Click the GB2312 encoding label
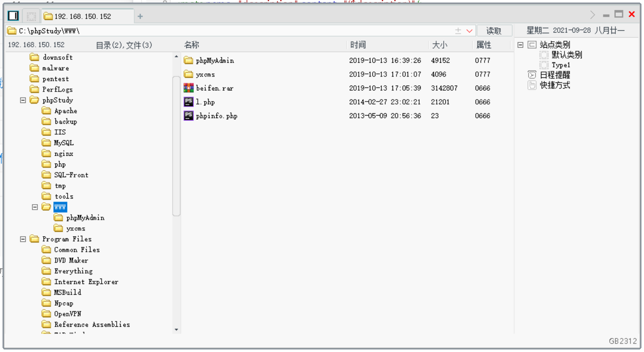The width and height of the screenshot is (644, 352). pyautogui.click(x=623, y=341)
